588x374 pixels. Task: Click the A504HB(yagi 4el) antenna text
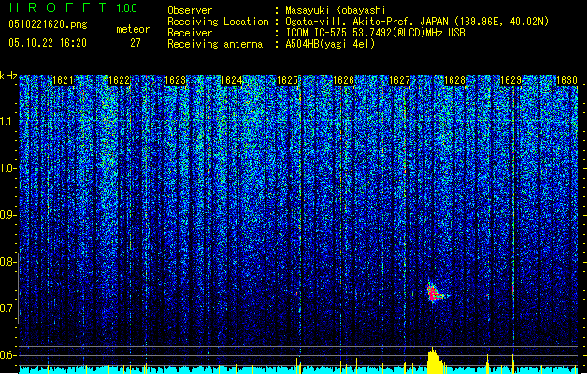pyautogui.click(x=330, y=44)
